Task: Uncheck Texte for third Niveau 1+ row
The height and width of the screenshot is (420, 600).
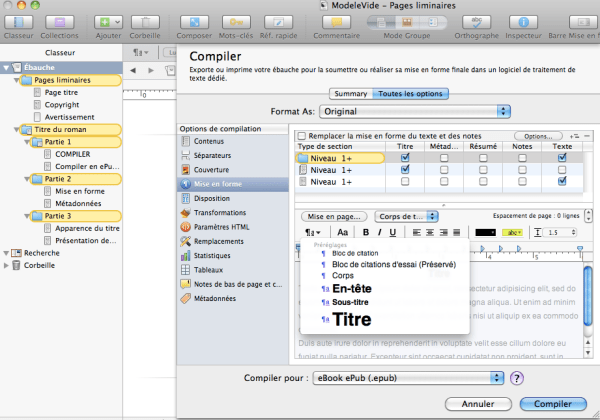Action: 562,181
